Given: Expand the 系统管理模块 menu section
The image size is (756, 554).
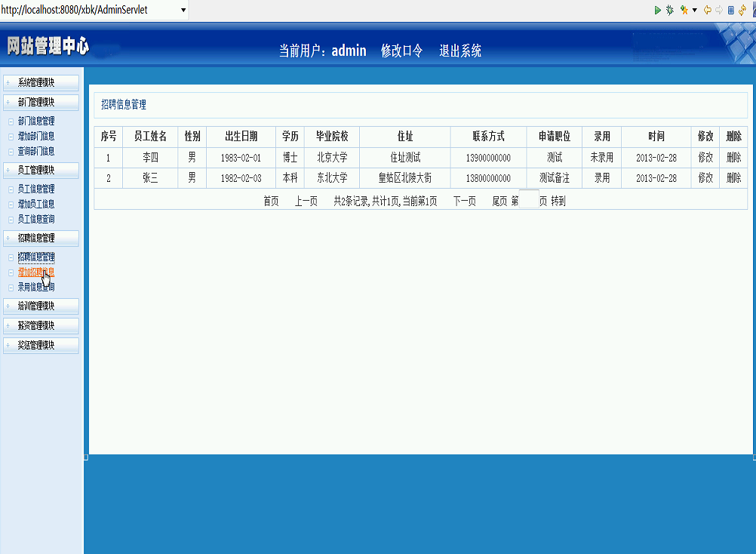Looking at the screenshot, I should click(x=41, y=82).
